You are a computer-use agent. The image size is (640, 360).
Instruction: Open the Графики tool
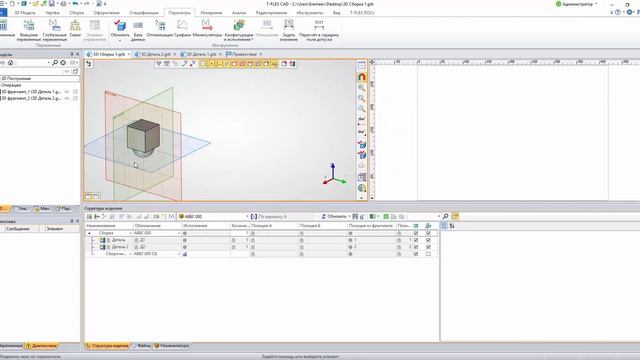pyautogui.click(x=182, y=29)
